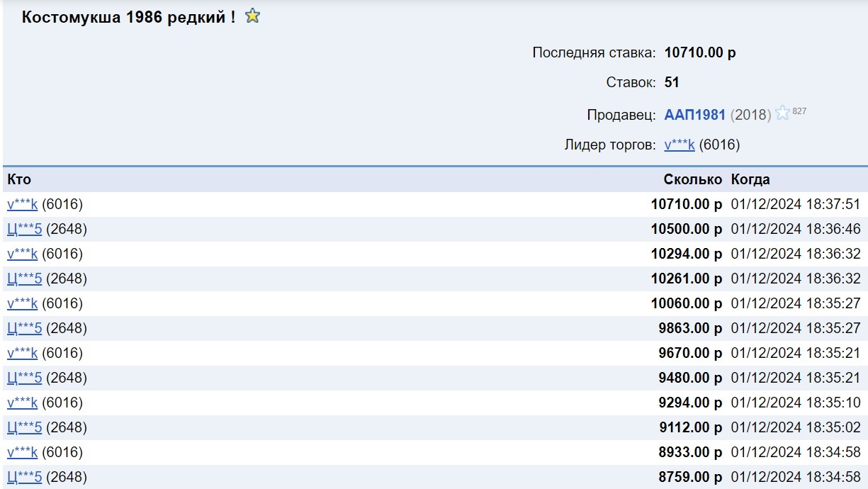Open Ц***5 bidder link in 9112.00 р row
868x489 pixels.
[24, 428]
